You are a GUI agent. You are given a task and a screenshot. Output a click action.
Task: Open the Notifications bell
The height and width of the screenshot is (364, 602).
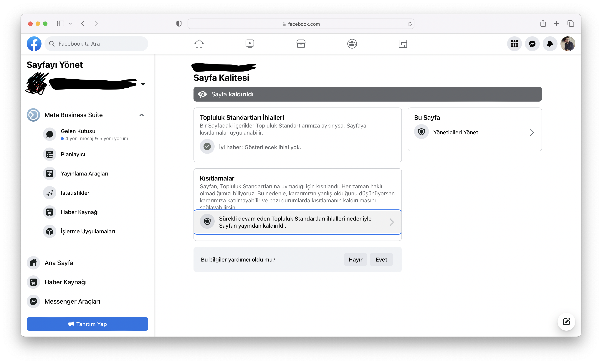pyautogui.click(x=550, y=44)
